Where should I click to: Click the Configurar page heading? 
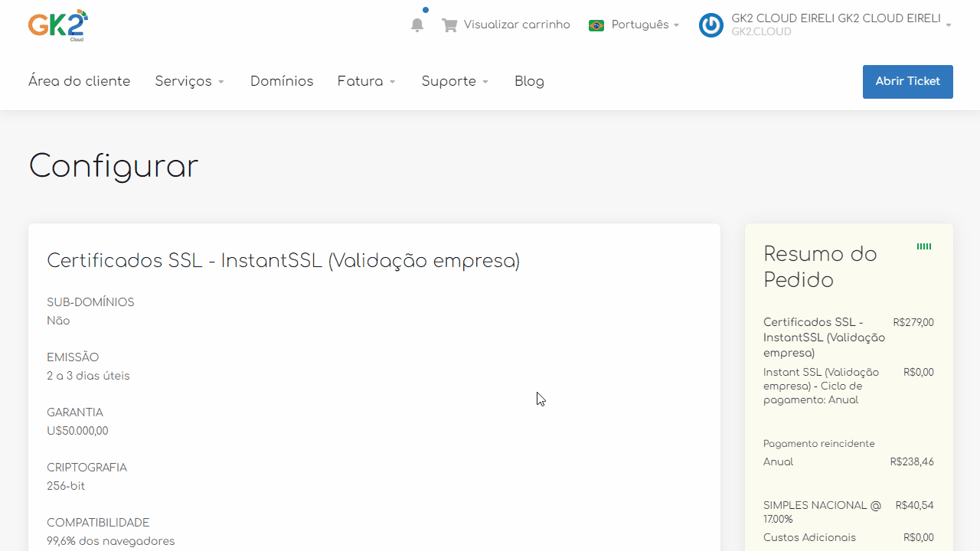click(x=113, y=166)
